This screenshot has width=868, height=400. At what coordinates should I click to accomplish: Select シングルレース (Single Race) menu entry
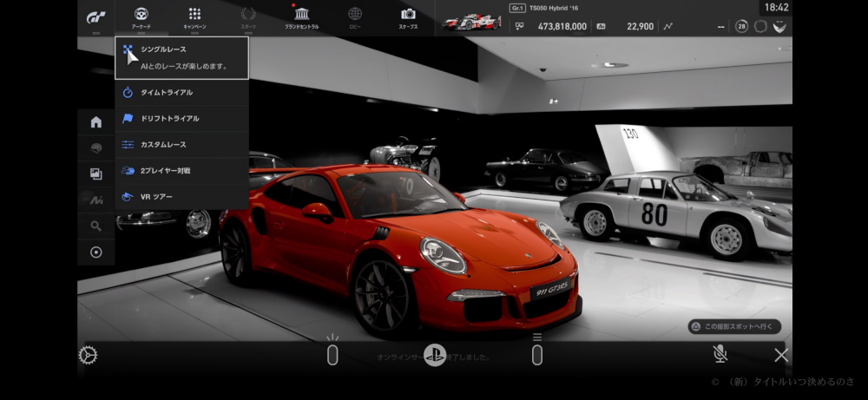point(181,58)
